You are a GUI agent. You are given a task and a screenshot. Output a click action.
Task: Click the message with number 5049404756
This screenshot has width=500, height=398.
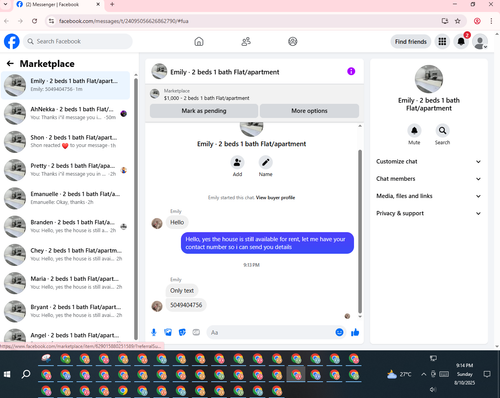(x=186, y=305)
